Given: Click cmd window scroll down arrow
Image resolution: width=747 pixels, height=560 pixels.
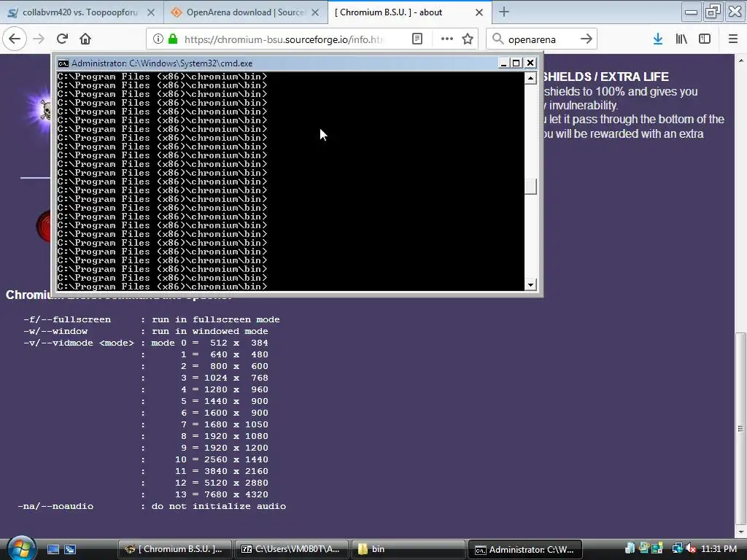Looking at the screenshot, I should (x=530, y=285).
